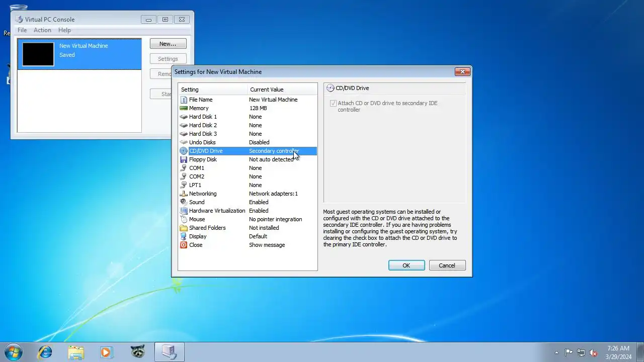Open File menu in Virtual PC Console
The width and height of the screenshot is (644, 362).
coord(22,30)
